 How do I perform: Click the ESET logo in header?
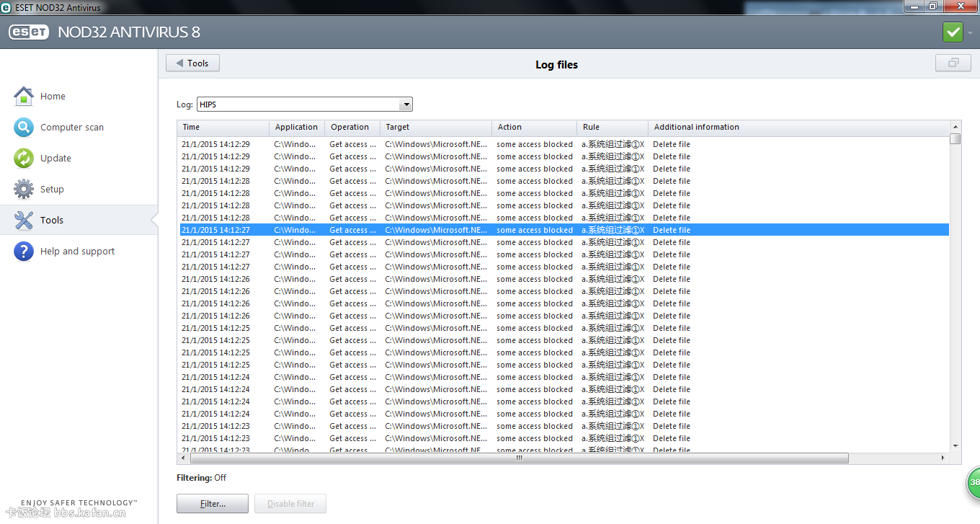point(29,32)
